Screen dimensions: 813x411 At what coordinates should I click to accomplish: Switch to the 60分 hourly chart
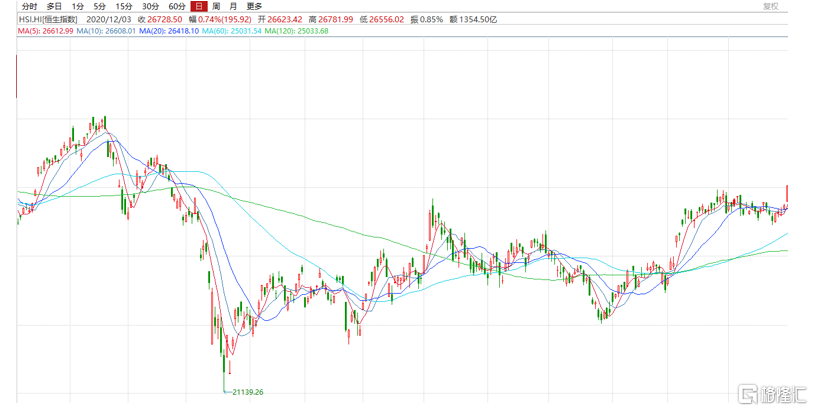pyautogui.click(x=177, y=6)
